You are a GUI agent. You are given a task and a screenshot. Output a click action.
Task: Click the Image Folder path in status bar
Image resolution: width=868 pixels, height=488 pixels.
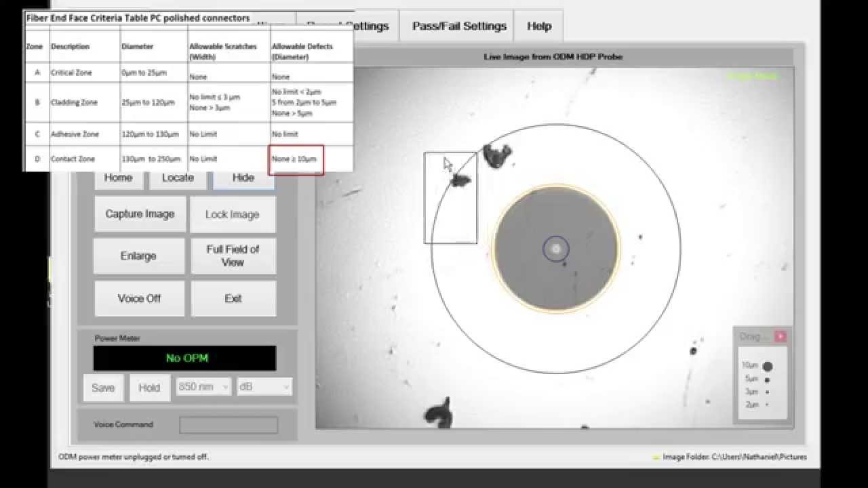734,457
